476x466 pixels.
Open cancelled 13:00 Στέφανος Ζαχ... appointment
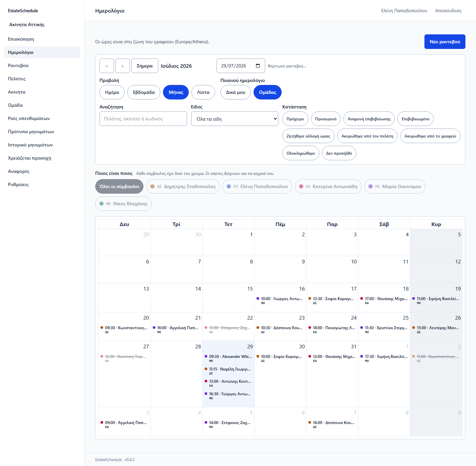(228, 330)
